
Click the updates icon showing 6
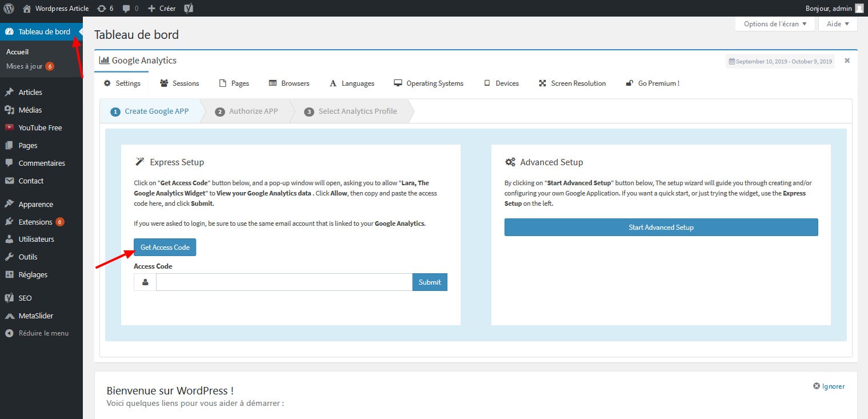click(x=105, y=8)
